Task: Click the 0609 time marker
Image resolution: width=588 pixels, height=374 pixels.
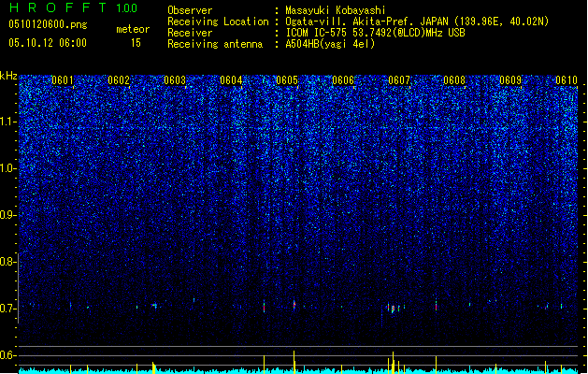Action: click(510, 80)
